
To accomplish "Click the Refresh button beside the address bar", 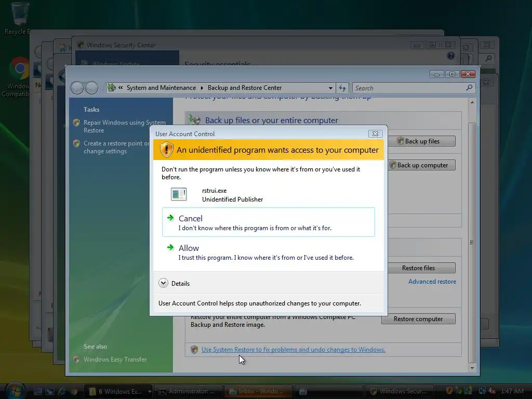I will 342,88.
